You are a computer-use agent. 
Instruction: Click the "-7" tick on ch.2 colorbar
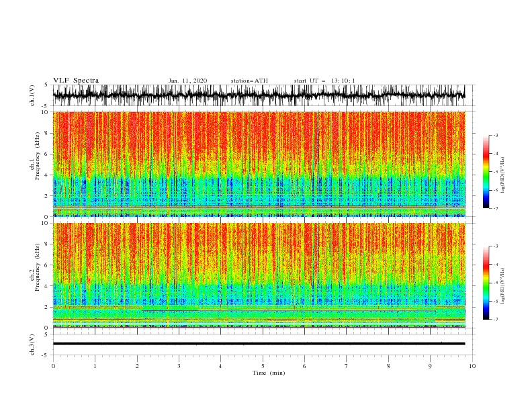pos(495,319)
